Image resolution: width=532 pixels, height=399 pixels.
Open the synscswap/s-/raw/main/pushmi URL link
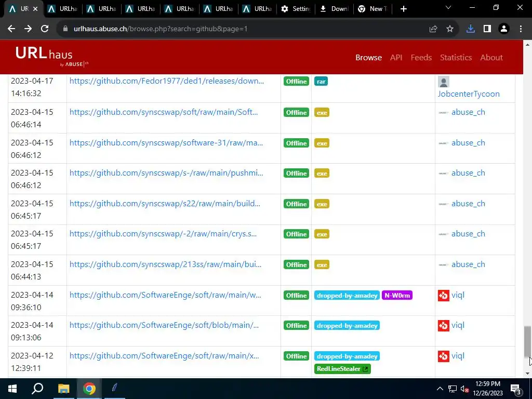tap(166, 172)
